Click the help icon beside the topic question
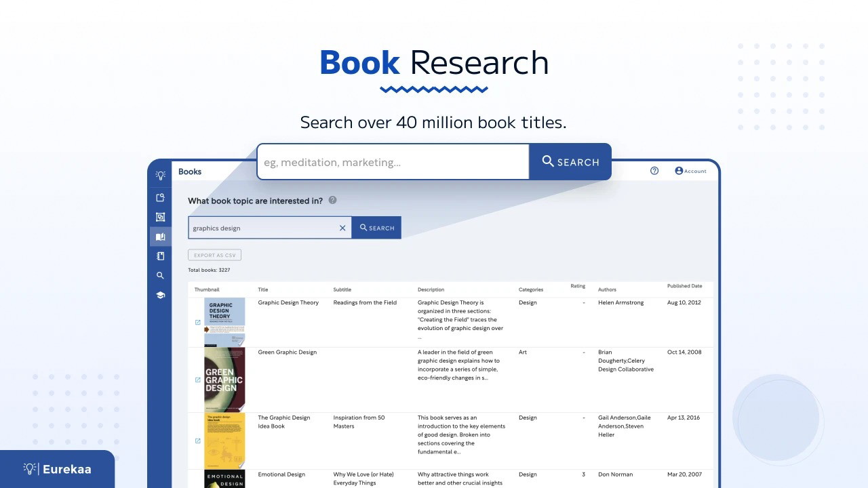This screenshot has height=488, width=868. tap(332, 201)
